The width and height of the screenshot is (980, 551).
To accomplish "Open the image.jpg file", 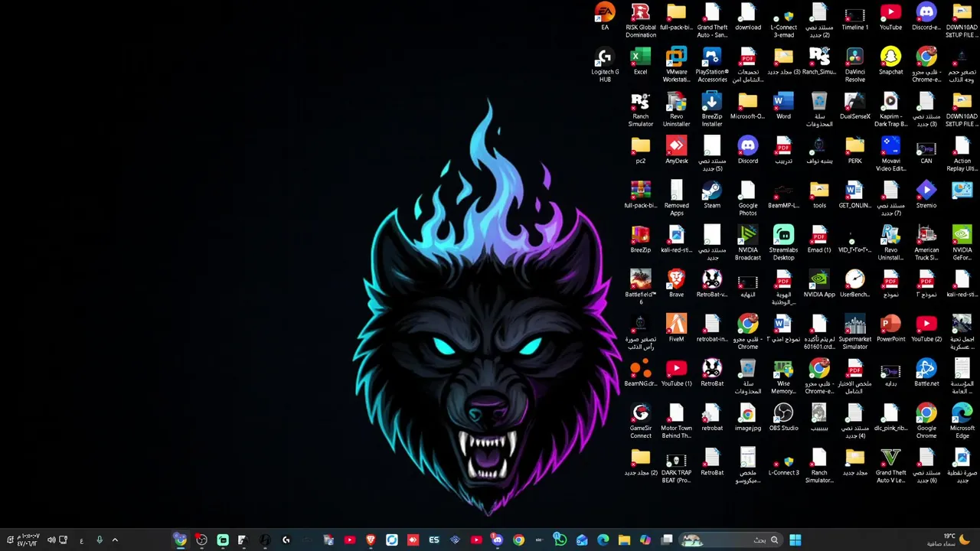I will coord(748,417).
